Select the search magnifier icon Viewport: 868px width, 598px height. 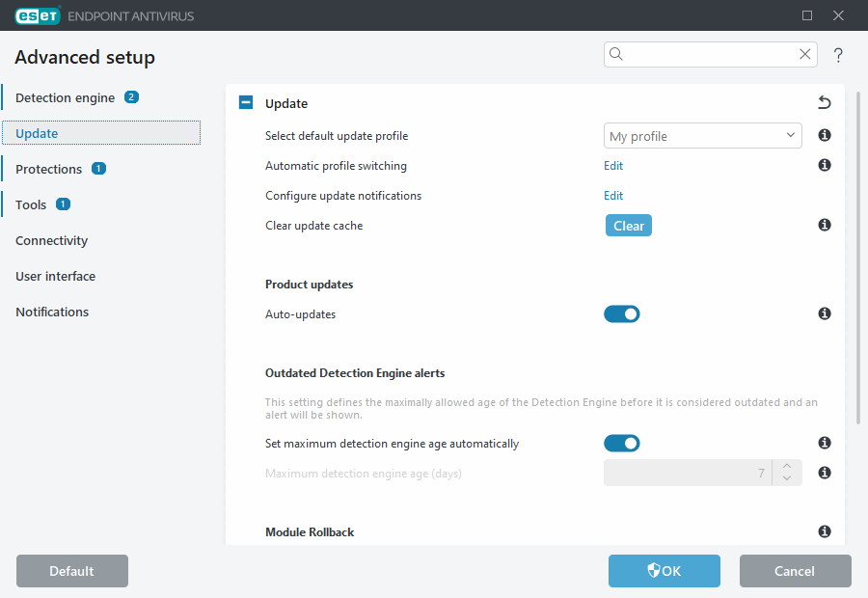click(x=616, y=54)
